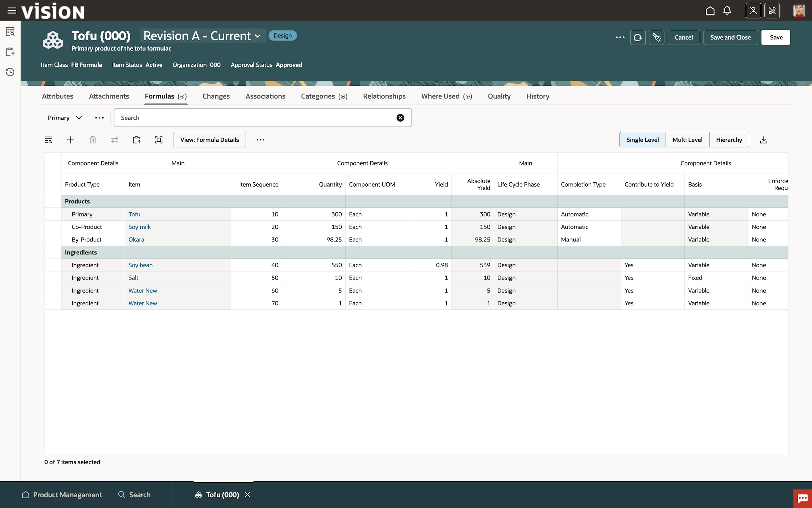812x508 pixels.
Task: Switch to the Attributes tab
Action: tap(57, 96)
